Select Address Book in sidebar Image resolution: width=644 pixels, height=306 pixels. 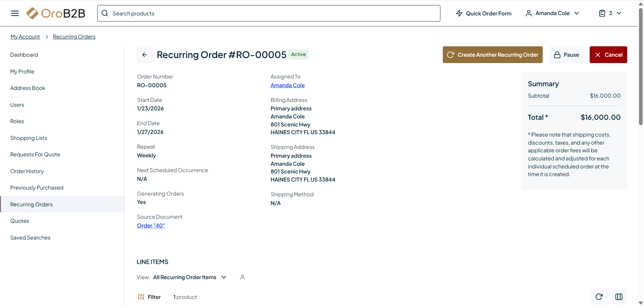[28, 88]
